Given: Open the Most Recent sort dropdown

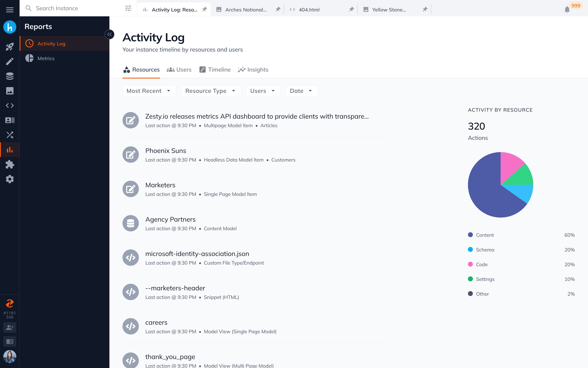Looking at the screenshot, I should click(149, 91).
